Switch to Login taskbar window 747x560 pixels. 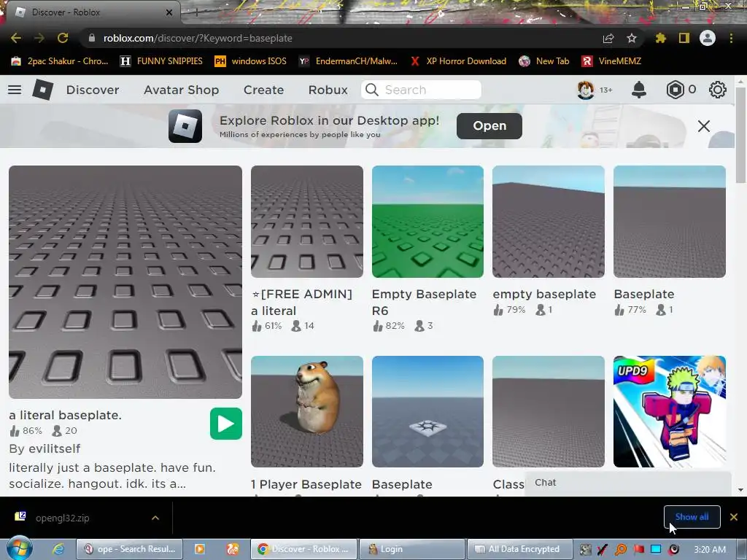pyautogui.click(x=411, y=549)
